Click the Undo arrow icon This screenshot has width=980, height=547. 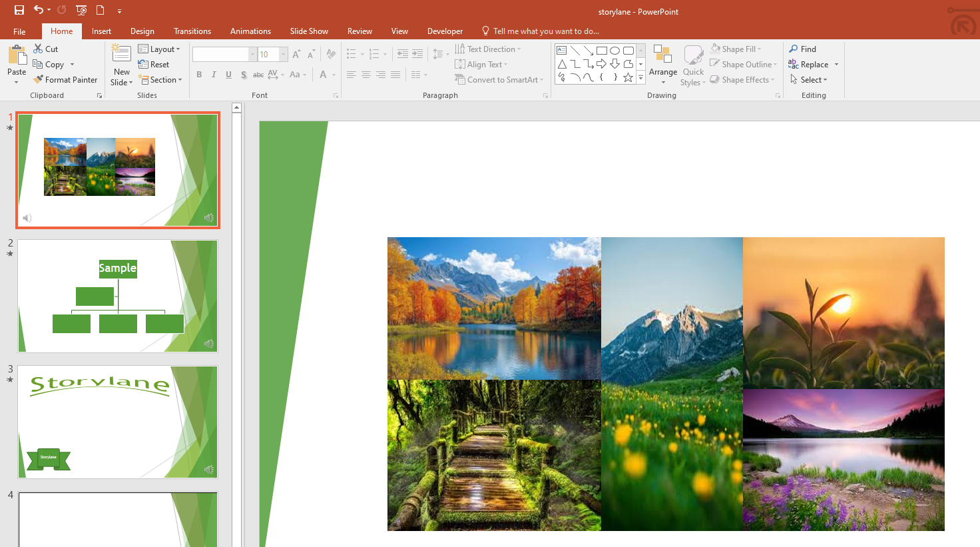coord(39,10)
